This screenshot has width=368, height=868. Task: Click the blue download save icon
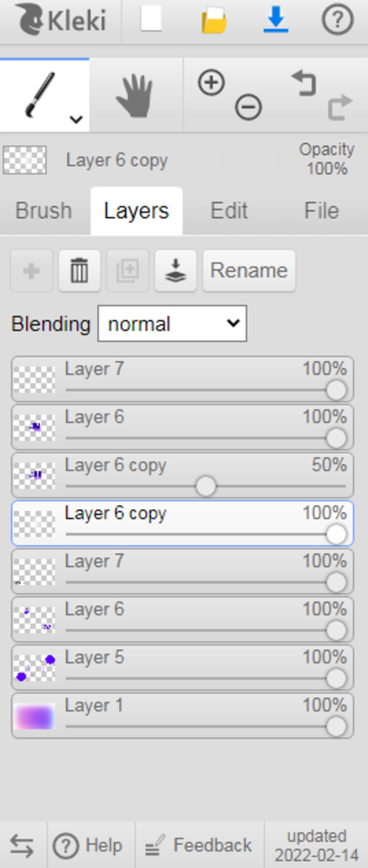[x=276, y=20]
